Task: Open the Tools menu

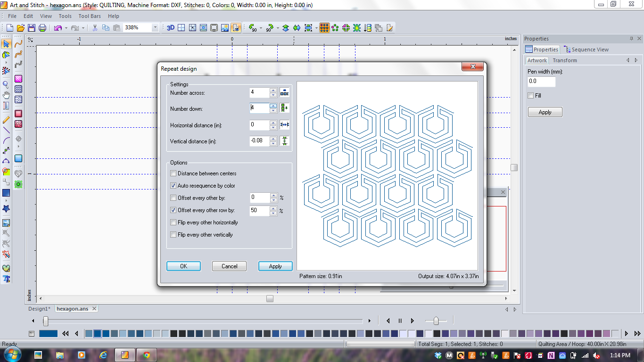Action: [x=65, y=16]
